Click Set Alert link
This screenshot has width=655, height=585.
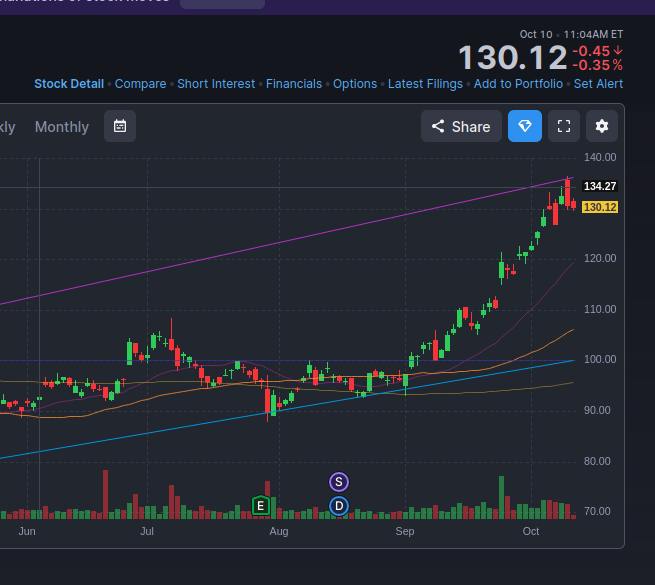click(x=598, y=84)
